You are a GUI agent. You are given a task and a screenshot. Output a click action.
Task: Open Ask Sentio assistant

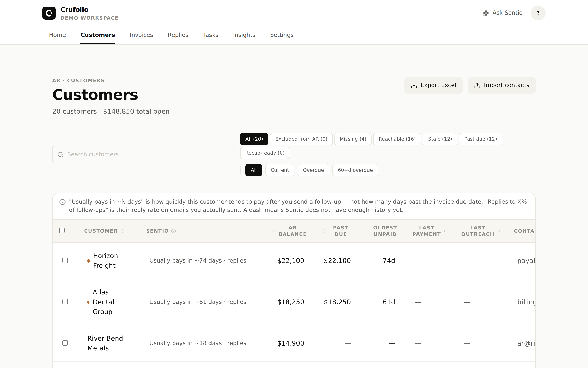pyautogui.click(x=502, y=13)
